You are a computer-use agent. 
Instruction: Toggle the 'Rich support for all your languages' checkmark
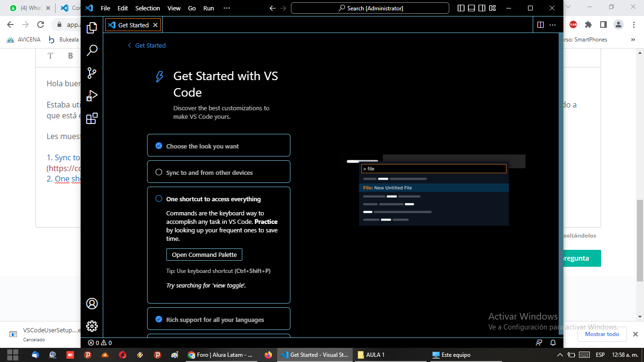[159, 319]
